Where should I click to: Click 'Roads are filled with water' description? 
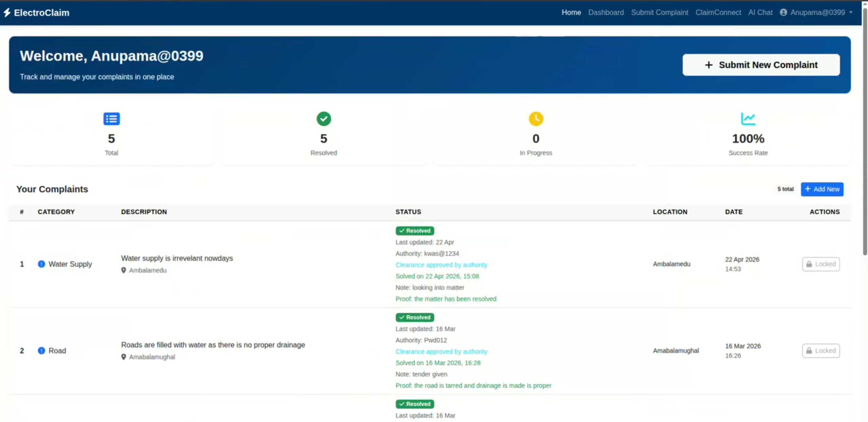pyautogui.click(x=213, y=345)
